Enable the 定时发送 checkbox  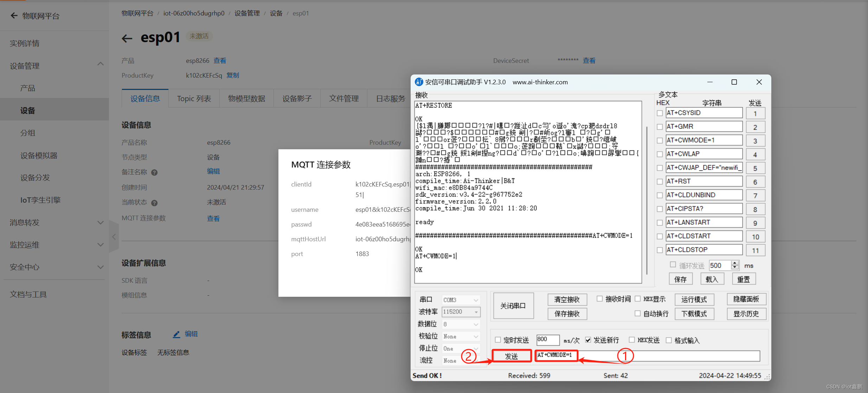pyautogui.click(x=498, y=340)
